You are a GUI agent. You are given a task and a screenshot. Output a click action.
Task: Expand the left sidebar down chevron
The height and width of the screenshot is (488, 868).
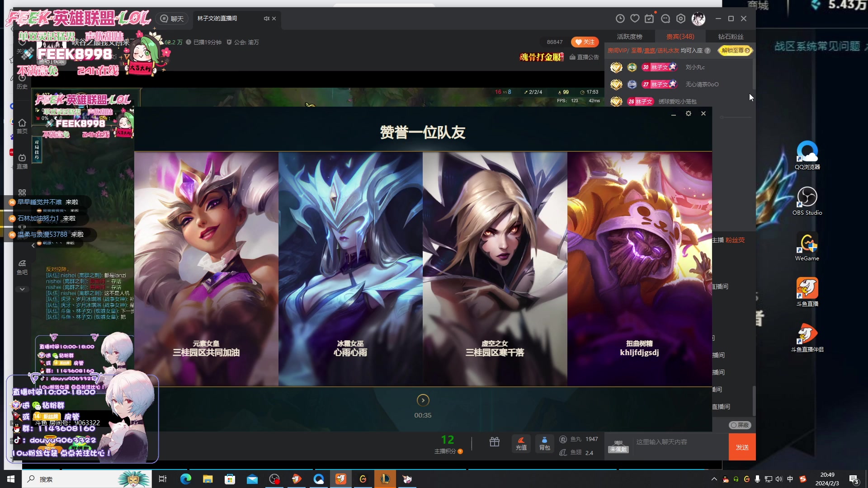tap(22, 289)
